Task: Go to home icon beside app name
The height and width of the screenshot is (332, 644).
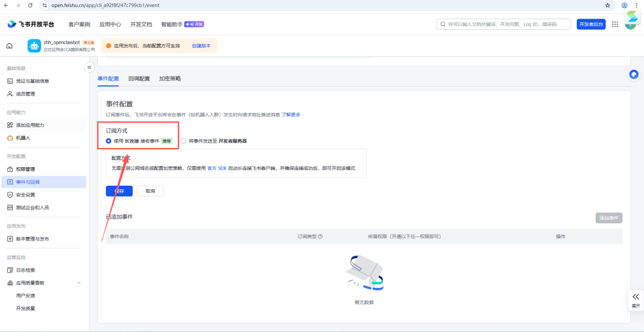Action: (x=10, y=45)
